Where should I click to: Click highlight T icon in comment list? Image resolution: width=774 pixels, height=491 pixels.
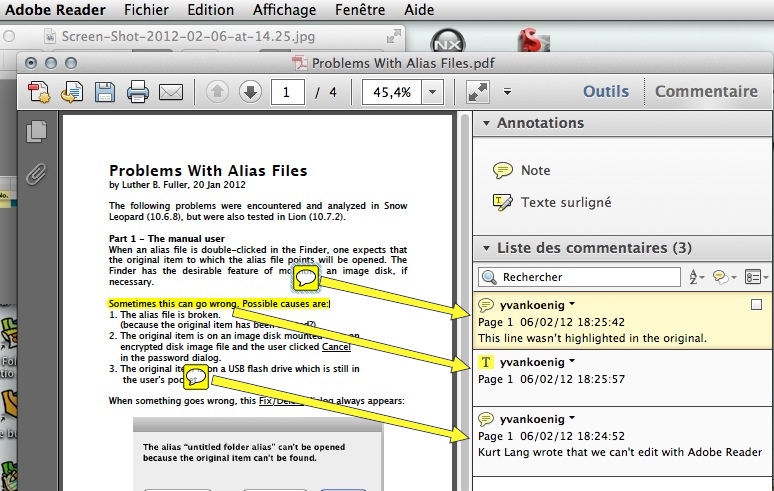tap(486, 362)
